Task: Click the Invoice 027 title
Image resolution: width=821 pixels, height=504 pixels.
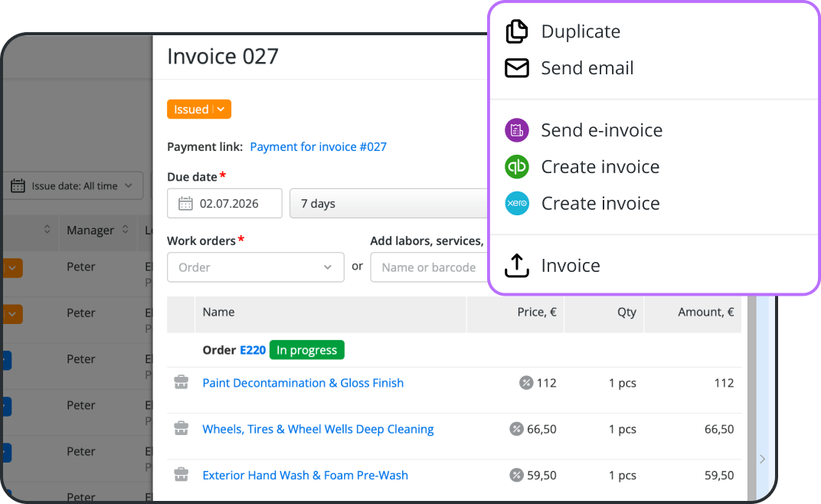Action: pos(223,57)
